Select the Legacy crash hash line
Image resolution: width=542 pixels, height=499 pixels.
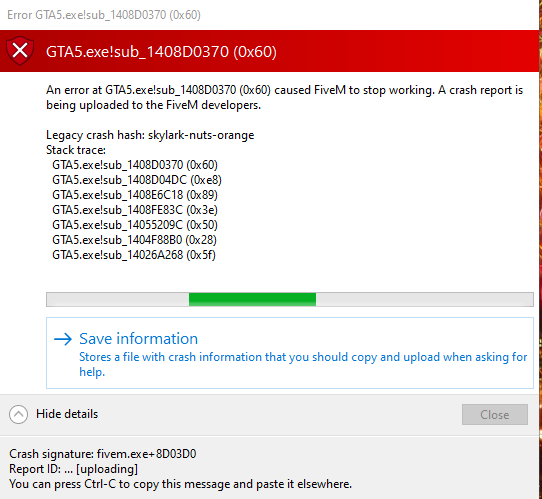click(150, 135)
